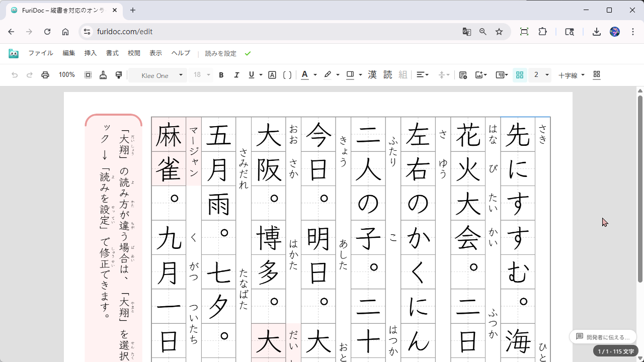The width and height of the screenshot is (644, 362).
Task: Toggle bold formatting
Action: (x=221, y=74)
